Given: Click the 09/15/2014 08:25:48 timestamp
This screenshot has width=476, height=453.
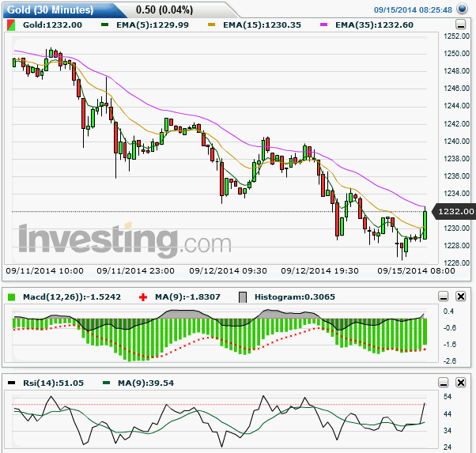Looking at the screenshot, I should point(413,10).
